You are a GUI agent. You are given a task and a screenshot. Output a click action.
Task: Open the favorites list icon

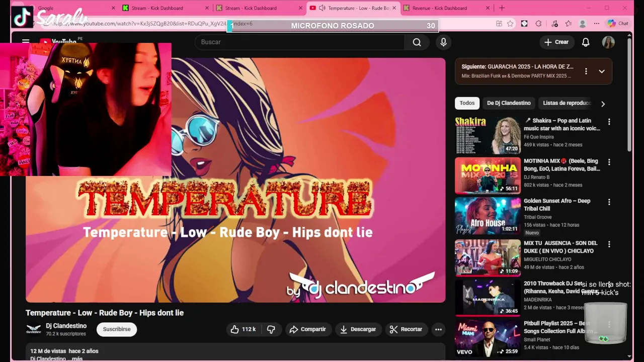(569, 24)
